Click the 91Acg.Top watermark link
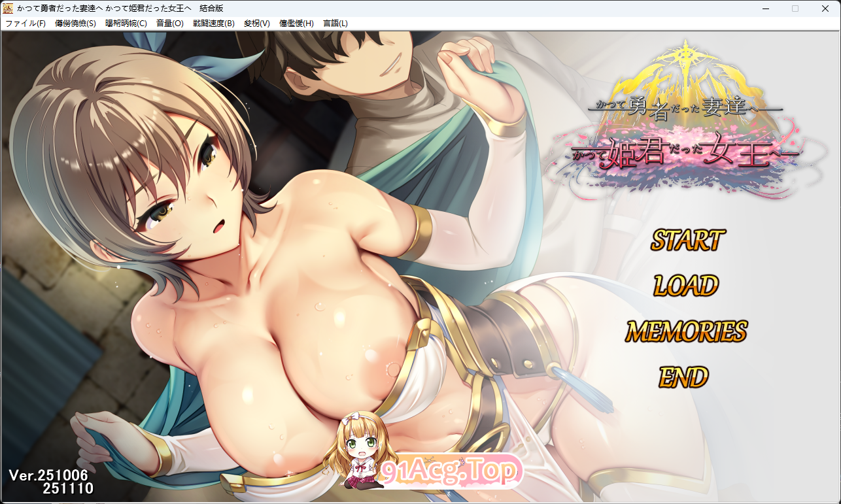Screen dimensions: 841x504 451,471
